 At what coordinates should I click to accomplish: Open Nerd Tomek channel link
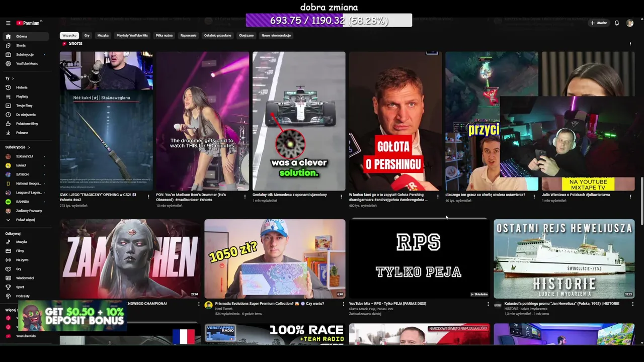point(224,309)
